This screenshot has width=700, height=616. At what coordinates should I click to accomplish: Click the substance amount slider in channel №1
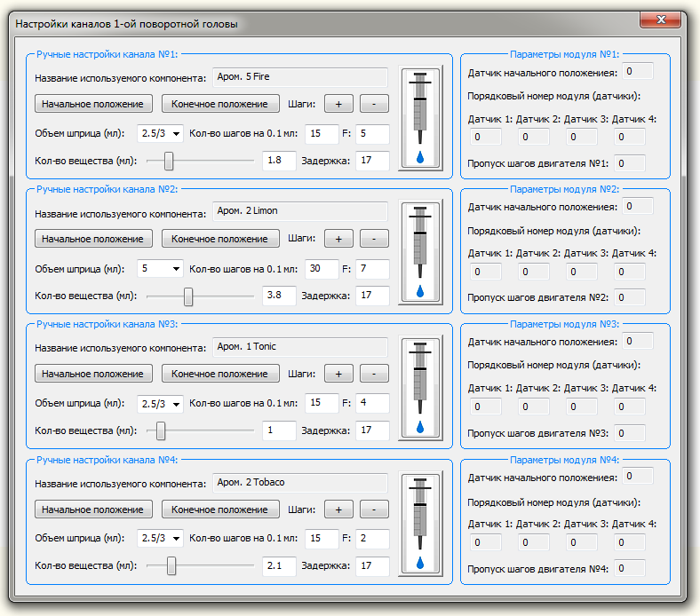(x=200, y=161)
